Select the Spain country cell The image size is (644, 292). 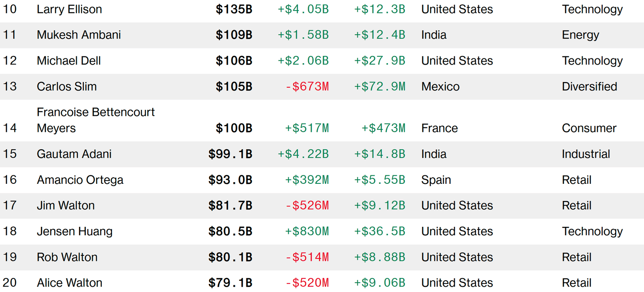click(x=436, y=180)
